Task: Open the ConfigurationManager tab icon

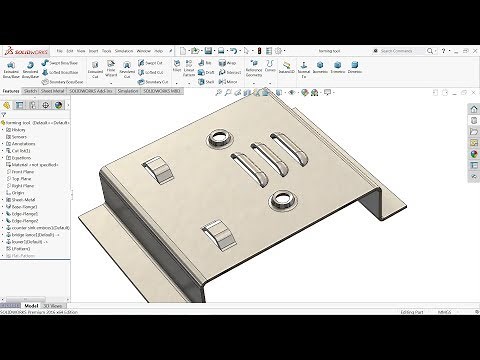Action: coord(33,105)
